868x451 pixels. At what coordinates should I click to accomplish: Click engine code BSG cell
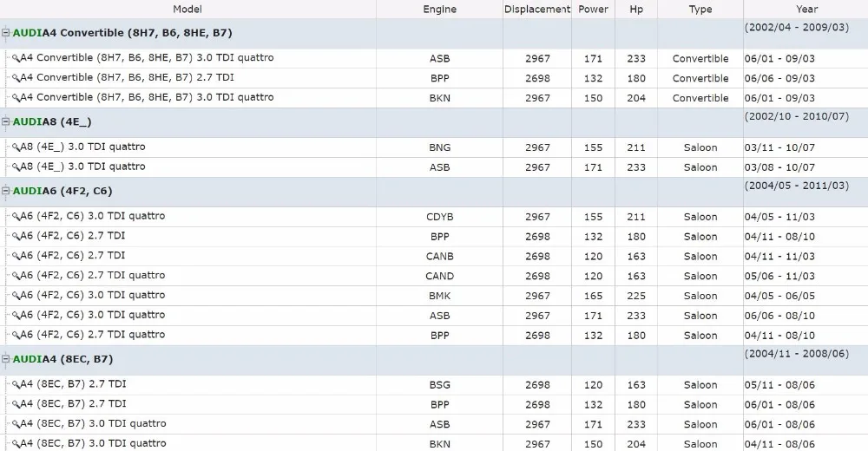coord(439,385)
